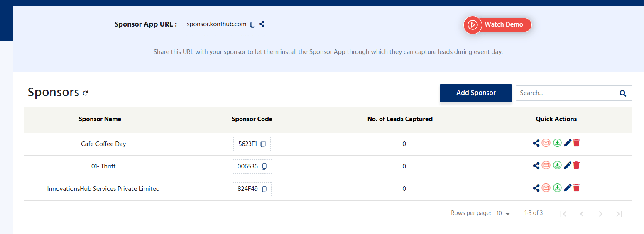The height and width of the screenshot is (234, 644).
Task: Download leads for Cafe Coffee Day
Action: [557, 143]
